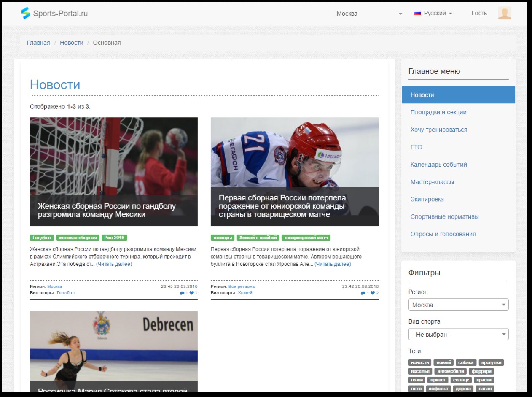Image resolution: width=532 pixels, height=397 pixels.
Task: Click the Фильтры panel heading
Action: (x=424, y=273)
